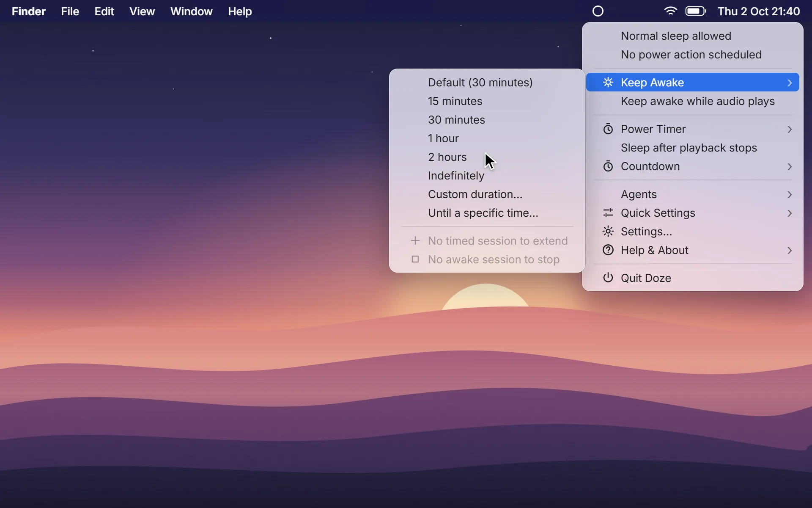Click the Doze circle icon in menu bar
Screen dimensions: 812x508
pyautogui.click(x=598, y=11)
